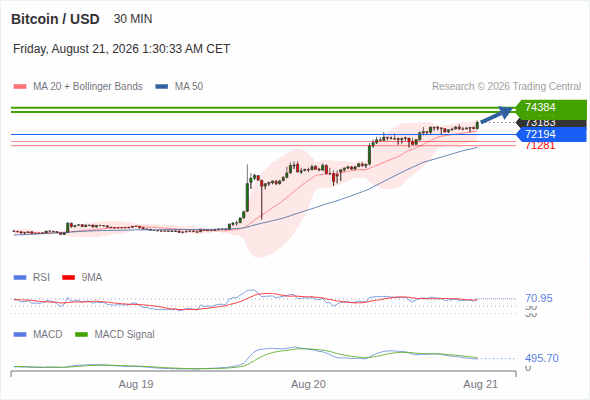Click the 9MA red legend marker
This screenshot has width=590, height=400.
68,278
